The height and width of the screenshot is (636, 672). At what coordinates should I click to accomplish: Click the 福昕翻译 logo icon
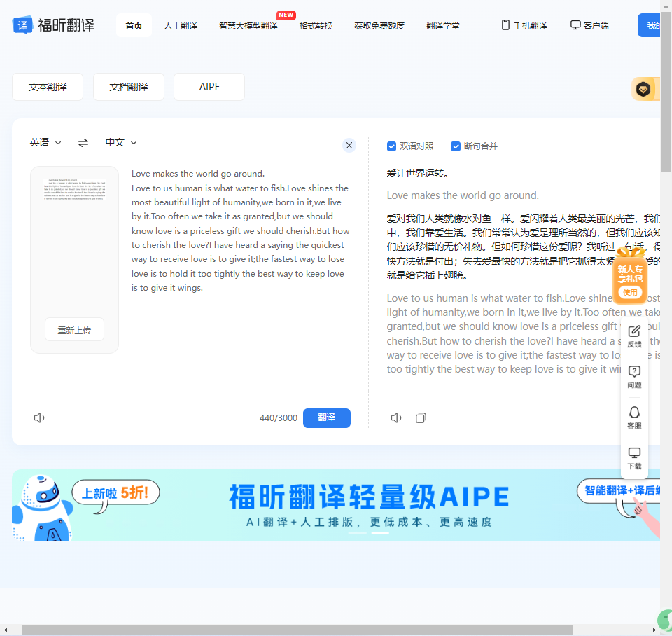(x=22, y=25)
